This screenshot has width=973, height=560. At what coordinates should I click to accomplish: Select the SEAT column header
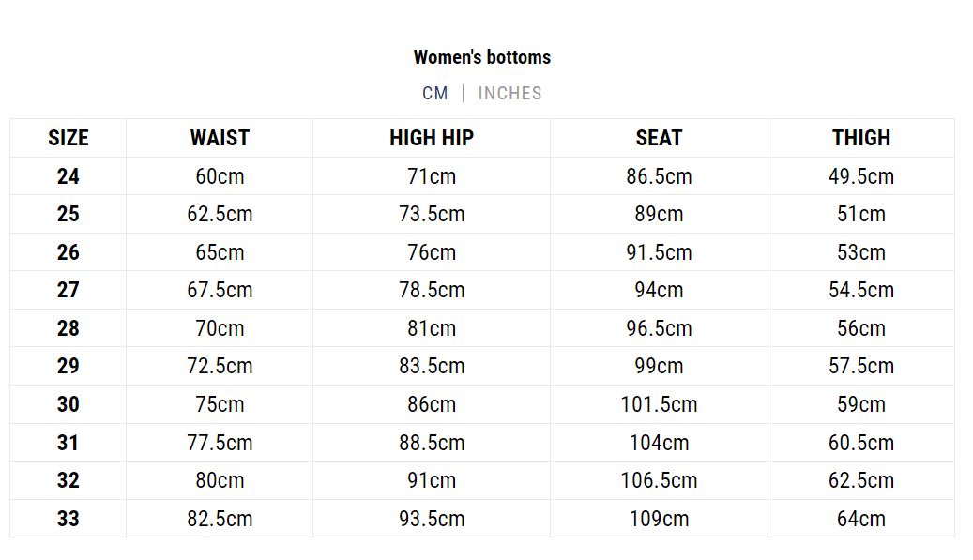pyautogui.click(x=659, y=138)
